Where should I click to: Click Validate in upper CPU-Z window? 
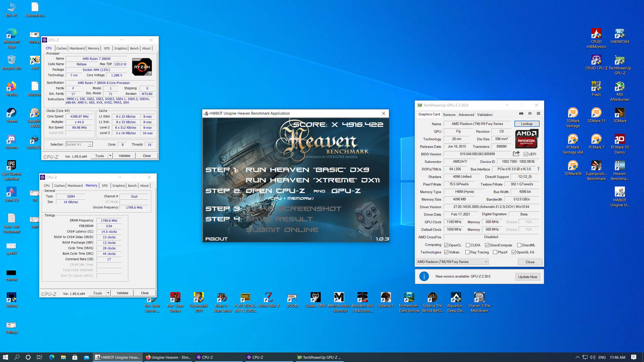[x=124, y=156]
